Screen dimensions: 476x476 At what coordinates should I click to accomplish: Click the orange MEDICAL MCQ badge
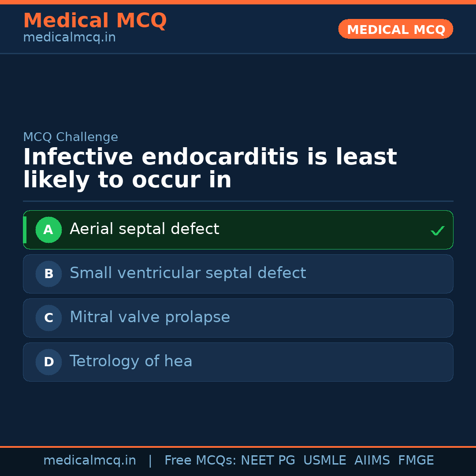pos(395,29)
